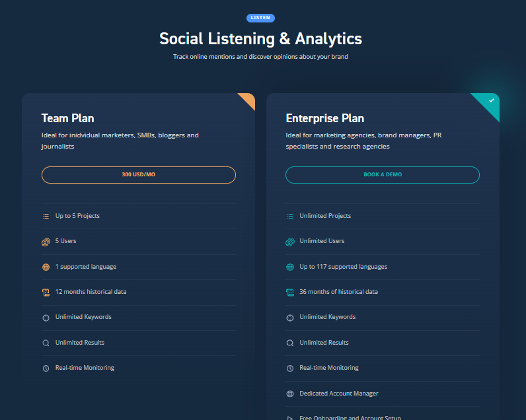The height and width of the screenshot is (420, 526).
Task: Click the '12 months historical data' text
Action: pos(91,292)
